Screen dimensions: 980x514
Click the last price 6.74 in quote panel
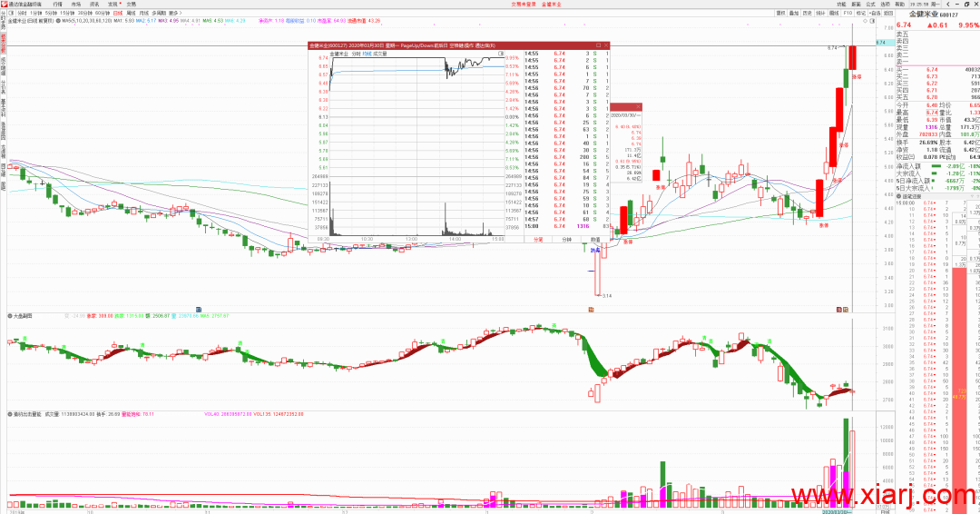pyautogui.click(x=904, y=25)
